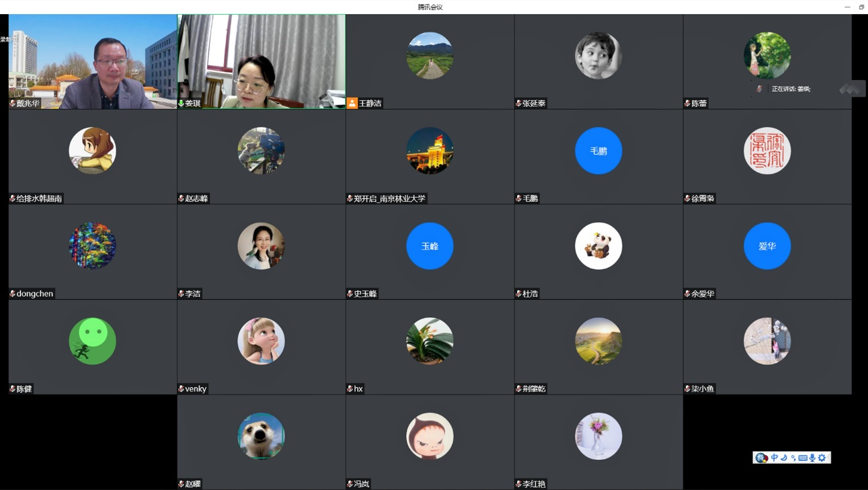The height and width of the screenshot is (490, 868).
Task: Click the orange host icon beside 王静洁
Action: click(x=352, y=104)
